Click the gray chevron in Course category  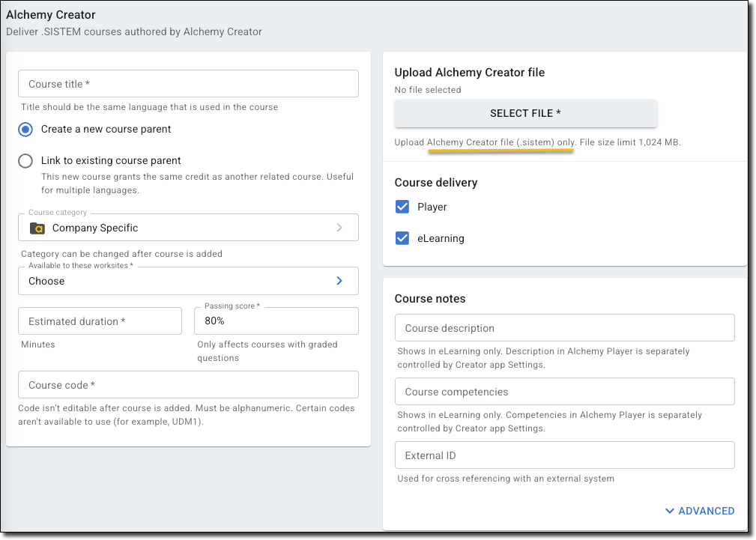coord(339,228)
